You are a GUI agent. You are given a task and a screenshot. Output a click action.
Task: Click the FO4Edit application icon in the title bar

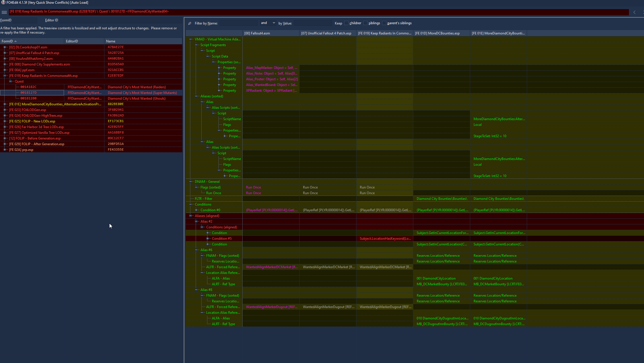[3, 3]
